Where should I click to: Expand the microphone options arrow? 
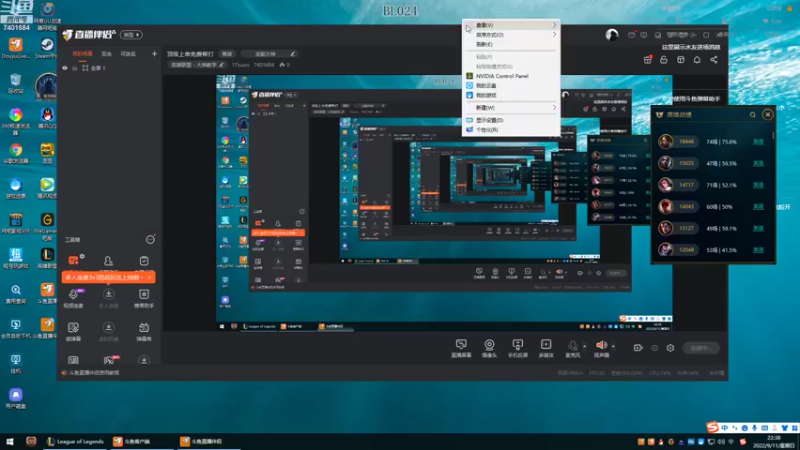point(585,346)
